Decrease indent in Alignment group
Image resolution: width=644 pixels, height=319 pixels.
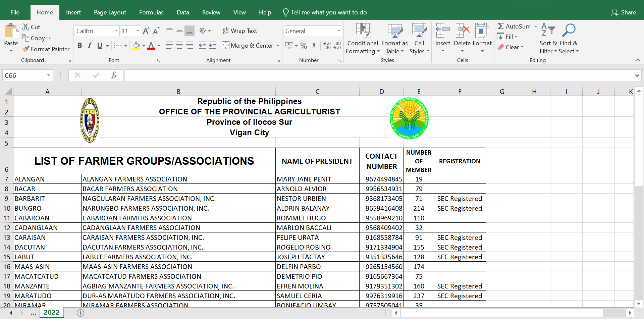(202, 45)
